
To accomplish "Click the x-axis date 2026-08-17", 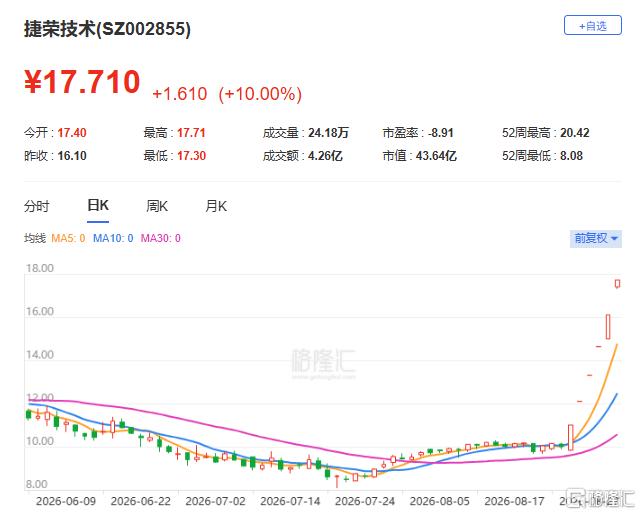I will (x=515, y=501).
